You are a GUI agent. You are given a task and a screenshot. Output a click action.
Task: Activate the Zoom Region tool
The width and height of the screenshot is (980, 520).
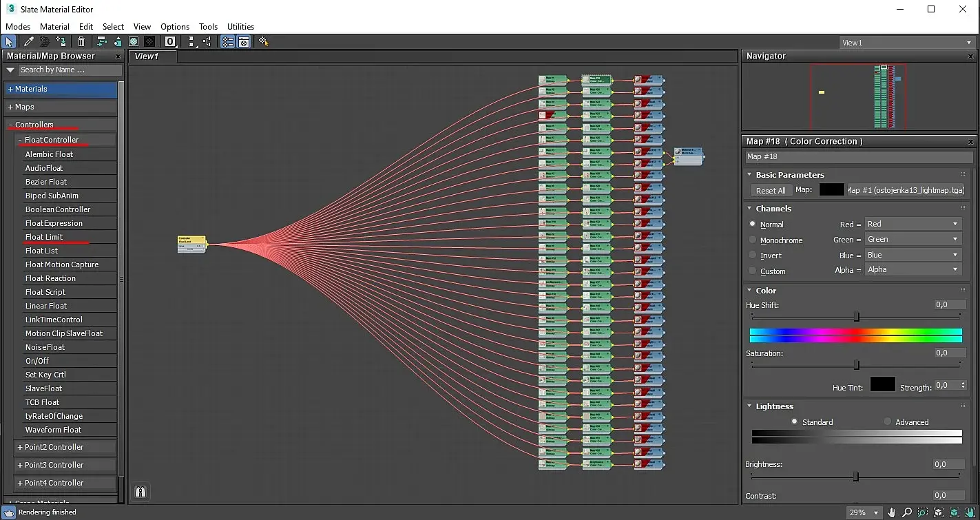pos(923,512)
